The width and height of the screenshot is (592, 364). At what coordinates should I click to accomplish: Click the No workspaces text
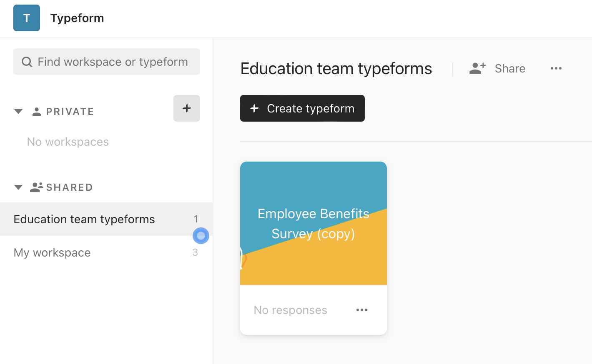[68, 142]
